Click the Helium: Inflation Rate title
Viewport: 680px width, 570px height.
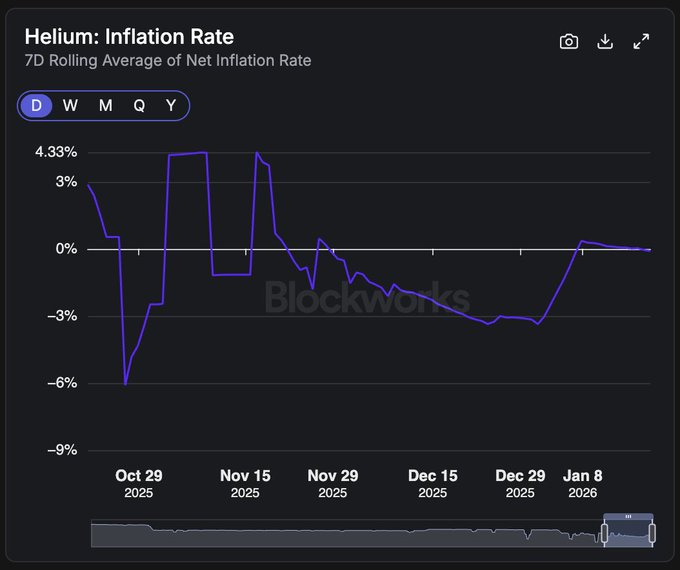tap(129, 37)
